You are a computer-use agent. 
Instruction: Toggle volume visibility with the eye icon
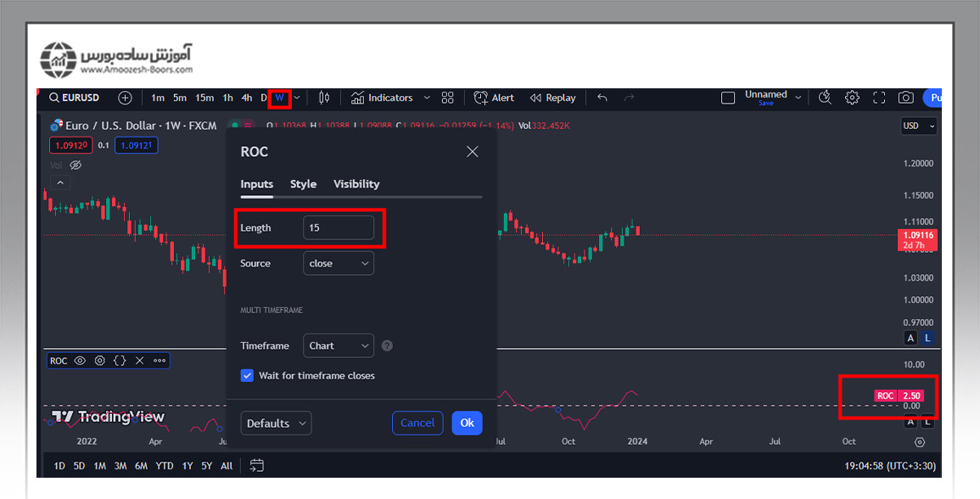click(x=76, y=165)
